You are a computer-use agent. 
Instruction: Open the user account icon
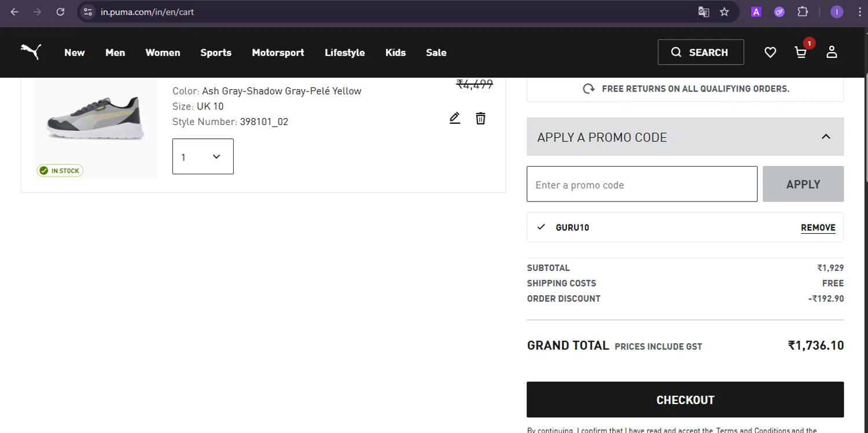tap(832, 52)
